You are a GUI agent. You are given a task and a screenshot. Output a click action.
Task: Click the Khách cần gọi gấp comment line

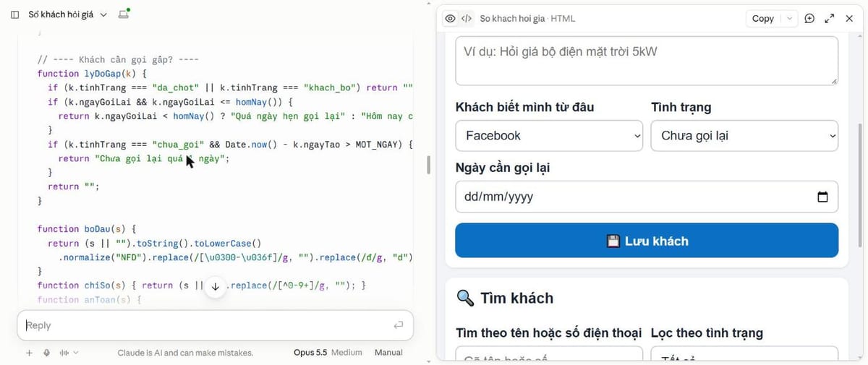(118, 59)
